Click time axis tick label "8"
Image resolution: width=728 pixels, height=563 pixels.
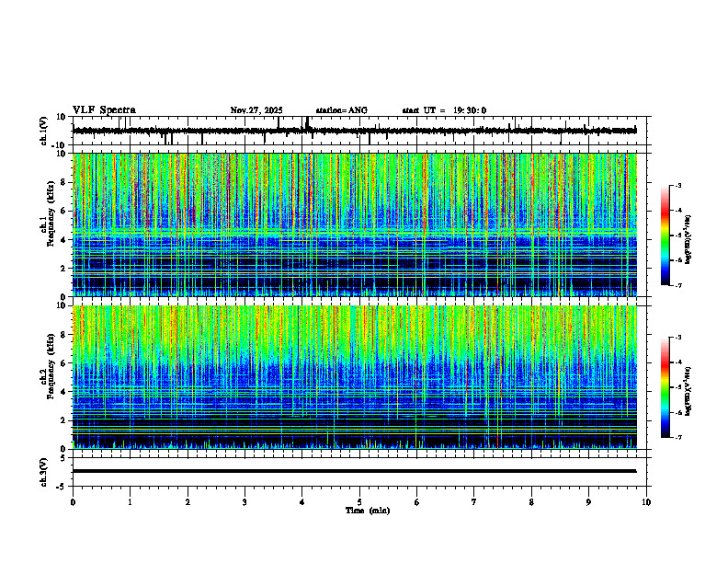click(x=531, y=502)
